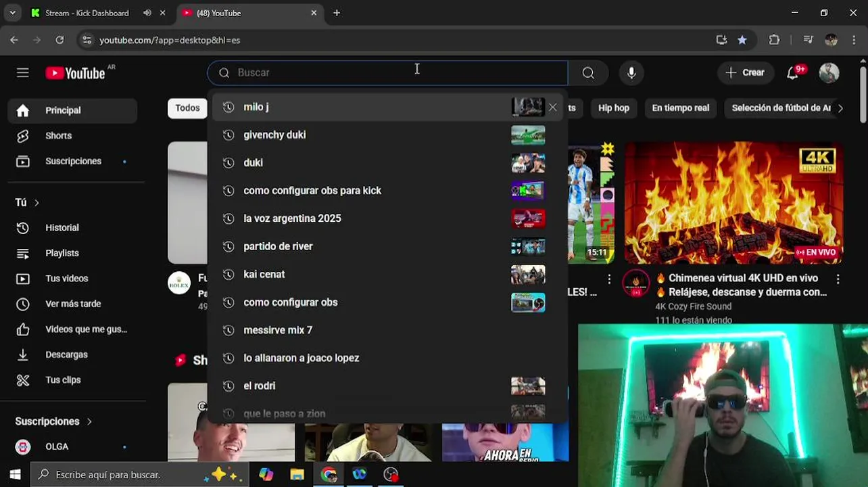Choose the 'messirve mix 7' suggestion

[387, 330]
